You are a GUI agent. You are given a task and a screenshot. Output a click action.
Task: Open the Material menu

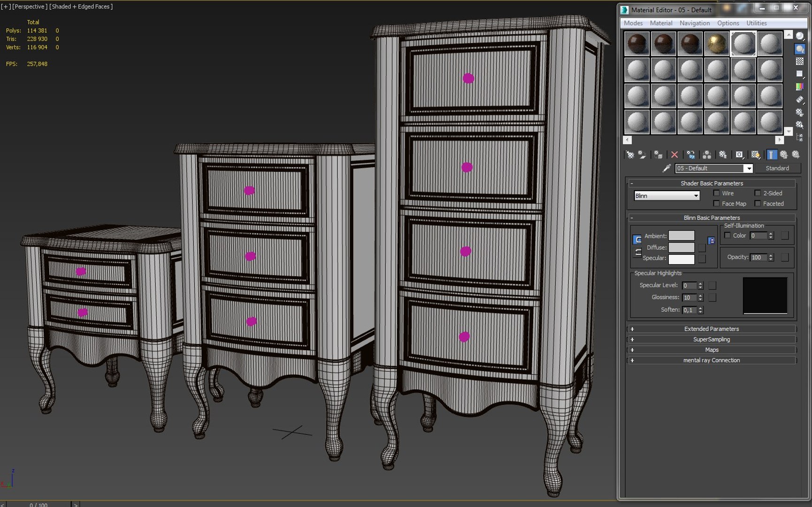coord(661,23)
